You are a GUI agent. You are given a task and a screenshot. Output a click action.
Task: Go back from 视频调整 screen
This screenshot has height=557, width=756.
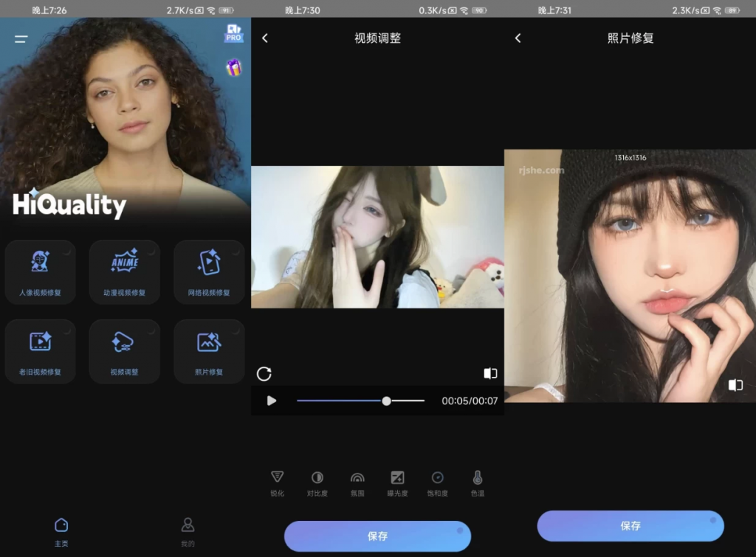(265, 38)
